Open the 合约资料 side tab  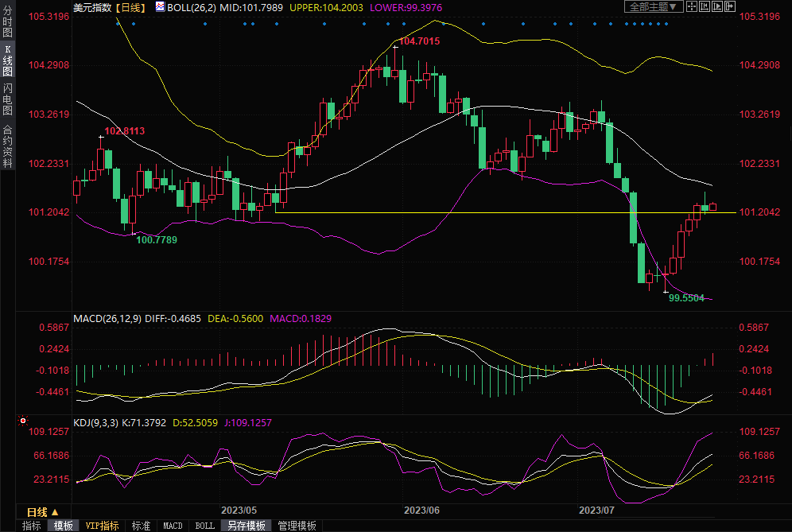[7, 146]
